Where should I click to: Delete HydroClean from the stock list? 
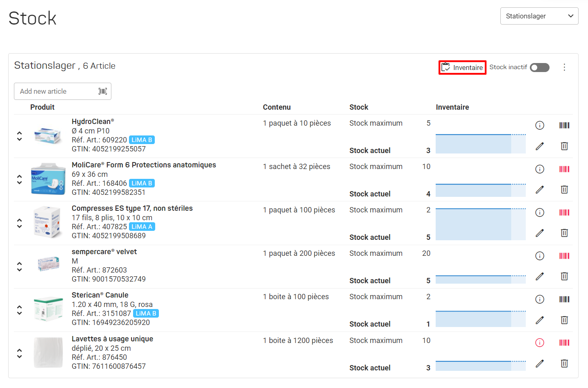pyautogui.click(x=564, y=146)
